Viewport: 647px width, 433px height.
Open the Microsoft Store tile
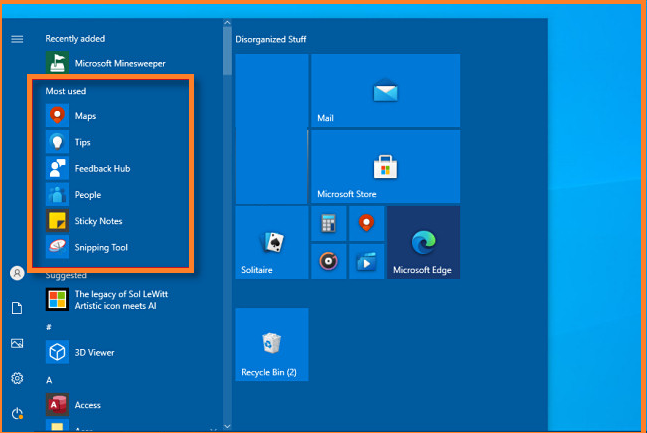tap(385, 167)
